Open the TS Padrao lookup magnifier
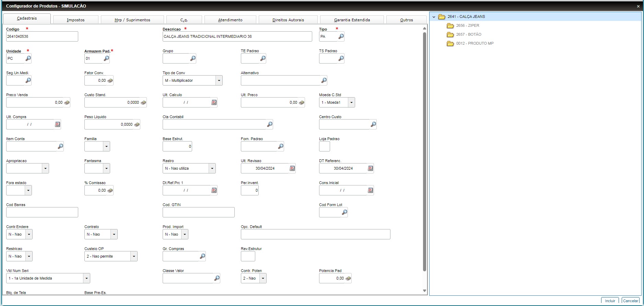Viewport: 644px width, 306px height. pyautogui.click(x=341, y=58)
